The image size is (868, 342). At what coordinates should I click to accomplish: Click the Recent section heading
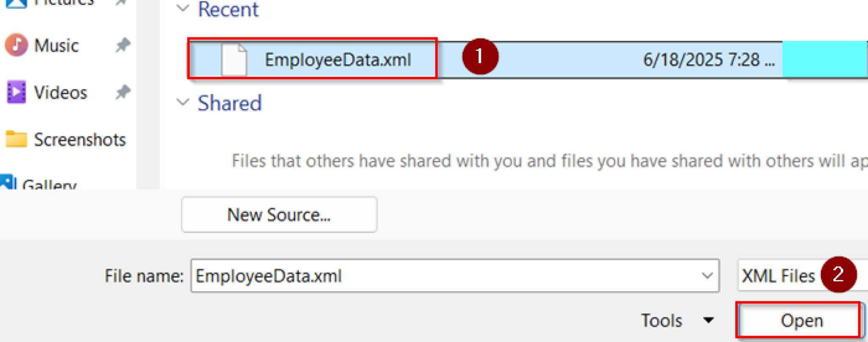click(x=228, y=9)
